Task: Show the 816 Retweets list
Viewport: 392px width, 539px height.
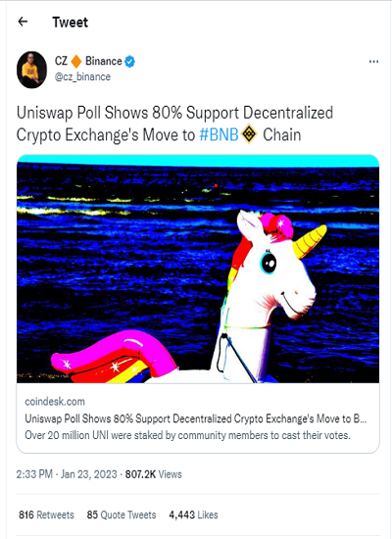Action: pyautogui.click(x=46, y=514)
